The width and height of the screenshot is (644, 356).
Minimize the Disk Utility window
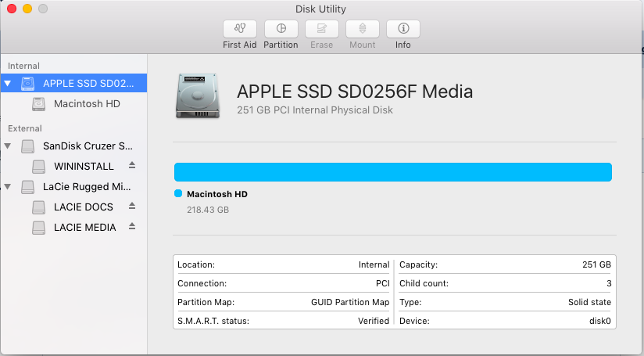(27, 9)
